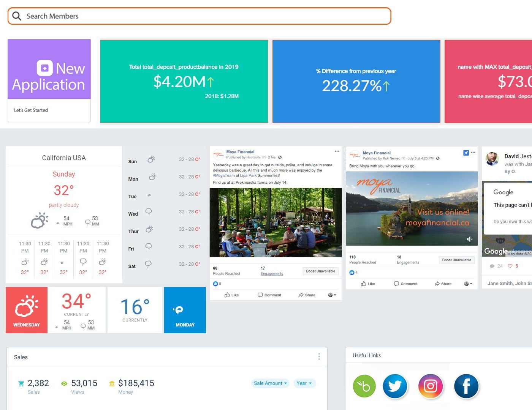Screen dimensions: 532x410
Task: Open the Instagram icon link
Action: (431, 386)
